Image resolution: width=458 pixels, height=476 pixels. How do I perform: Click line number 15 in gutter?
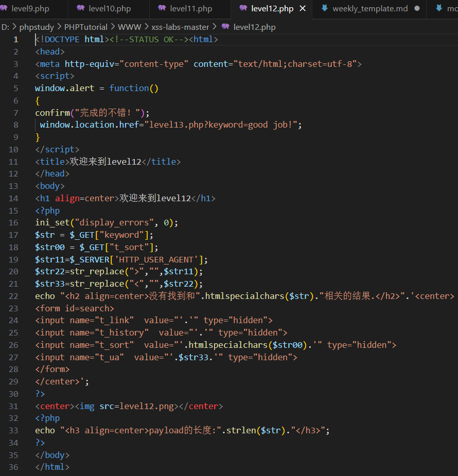(13, 210)
